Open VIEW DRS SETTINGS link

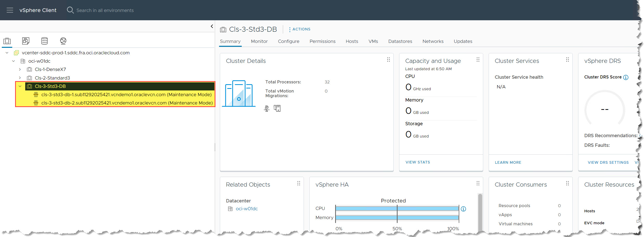608,162
